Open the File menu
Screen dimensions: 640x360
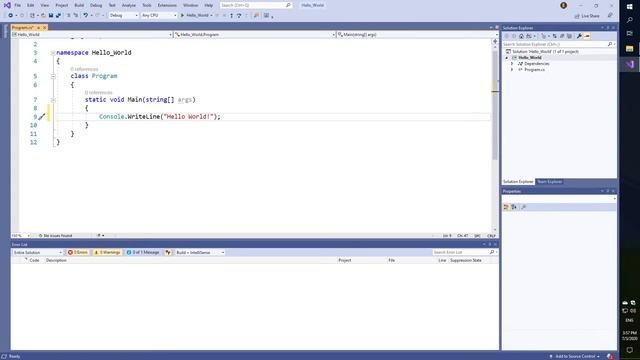[17, 5]
